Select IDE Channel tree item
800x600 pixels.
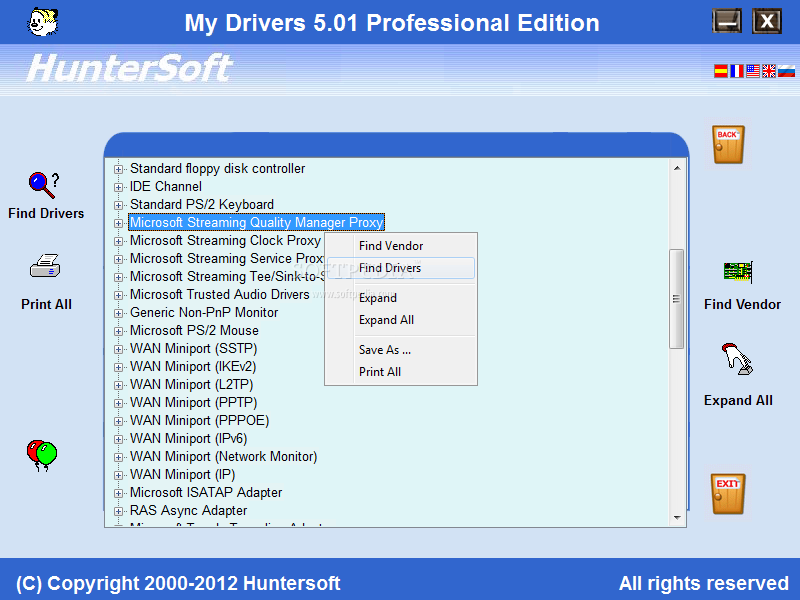[x=166, y=187]
